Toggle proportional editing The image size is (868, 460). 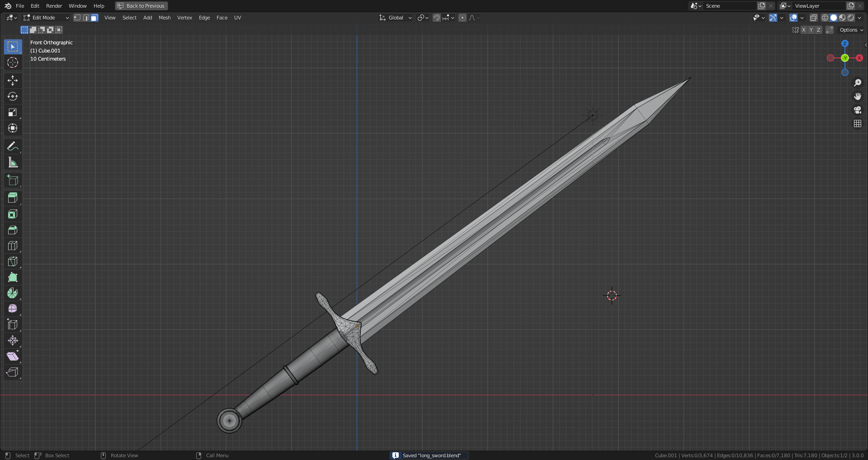(462, 18)
